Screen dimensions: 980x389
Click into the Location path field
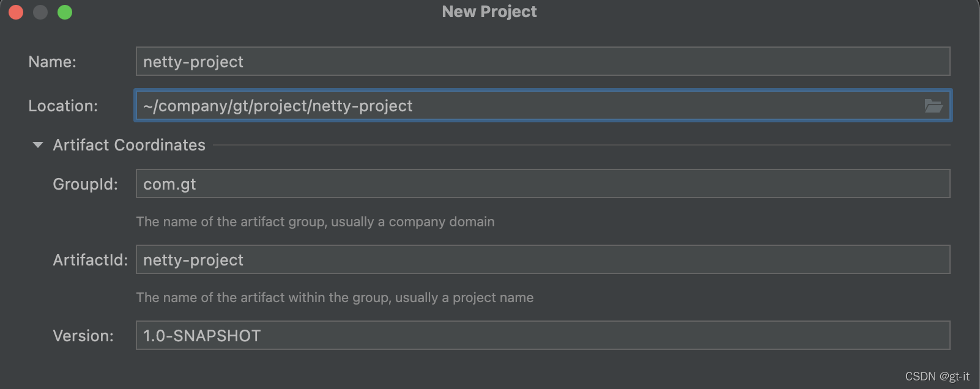(526, 106)
